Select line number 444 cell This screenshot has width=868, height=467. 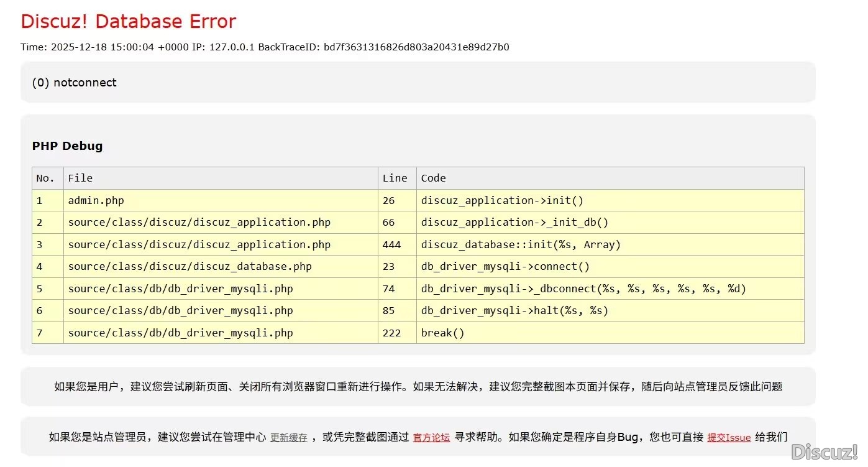[392, 244]
